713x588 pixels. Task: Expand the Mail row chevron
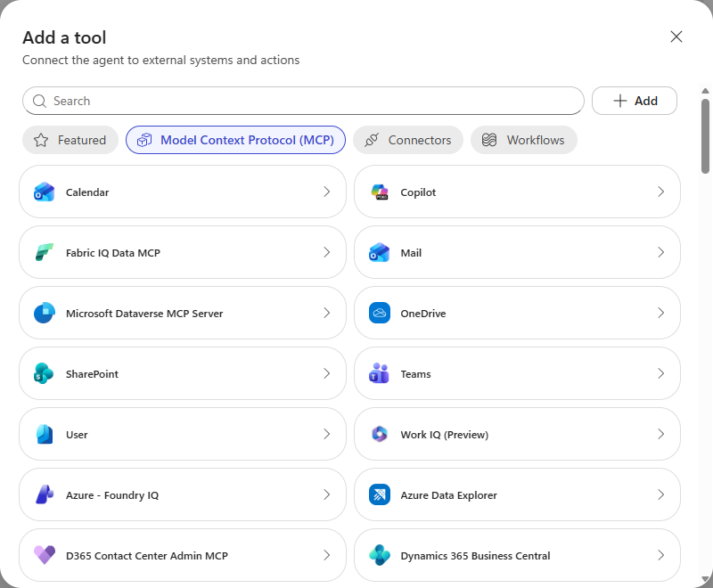(661, 252)
